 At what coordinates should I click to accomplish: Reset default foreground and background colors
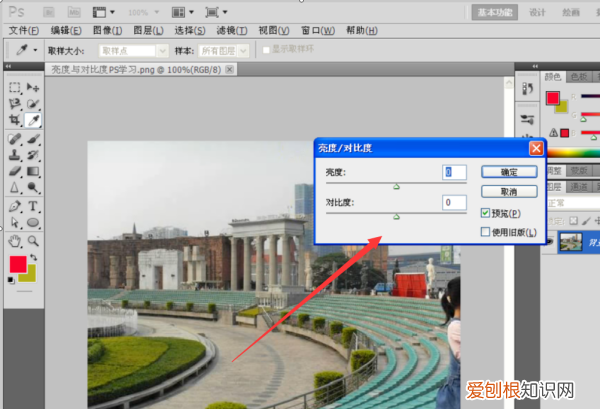[x=11, y=280]
